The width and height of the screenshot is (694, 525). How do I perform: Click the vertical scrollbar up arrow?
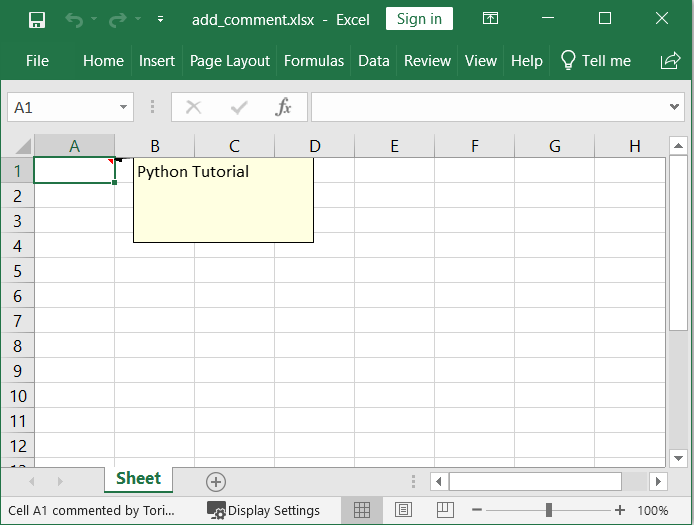[678, 145]
